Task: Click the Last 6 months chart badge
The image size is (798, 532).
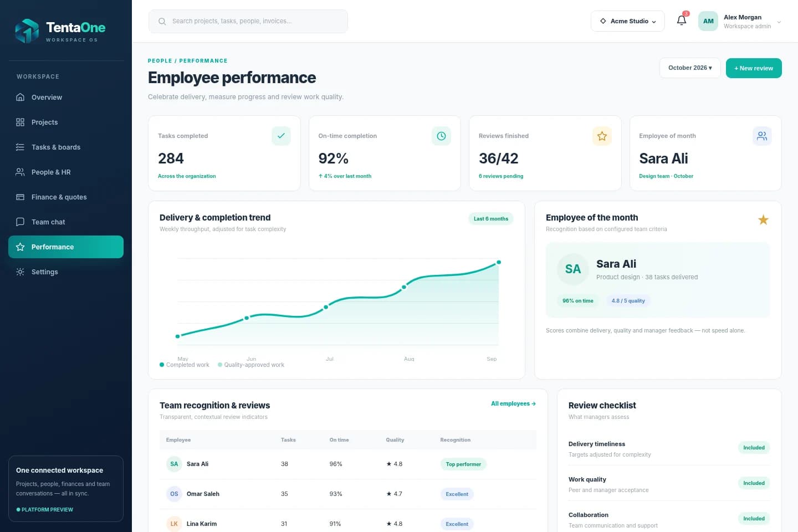Action: (x=491, y=218)
